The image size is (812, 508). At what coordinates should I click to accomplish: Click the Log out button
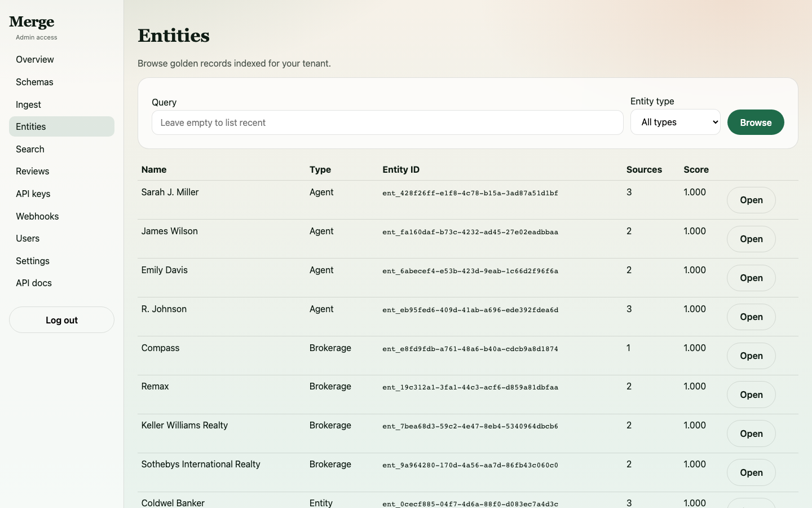(x=61, y=320)
